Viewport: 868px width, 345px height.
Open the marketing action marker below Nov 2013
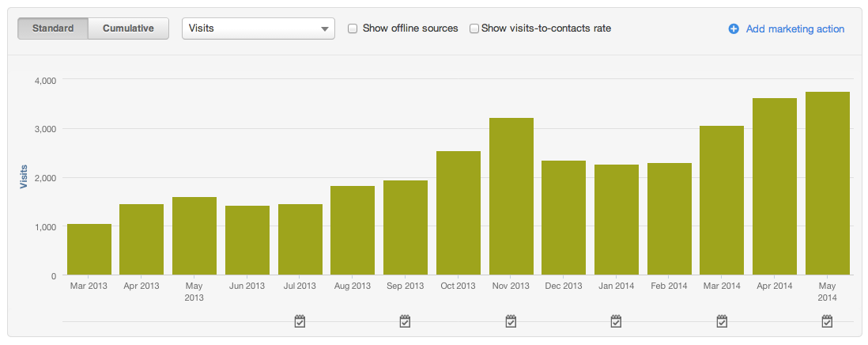point(511,321)
